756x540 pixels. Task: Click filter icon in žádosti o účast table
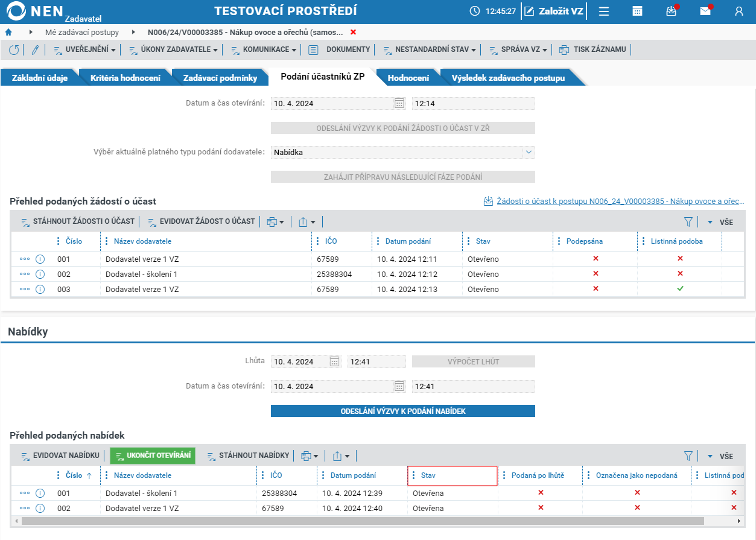(x=688, y=221)
